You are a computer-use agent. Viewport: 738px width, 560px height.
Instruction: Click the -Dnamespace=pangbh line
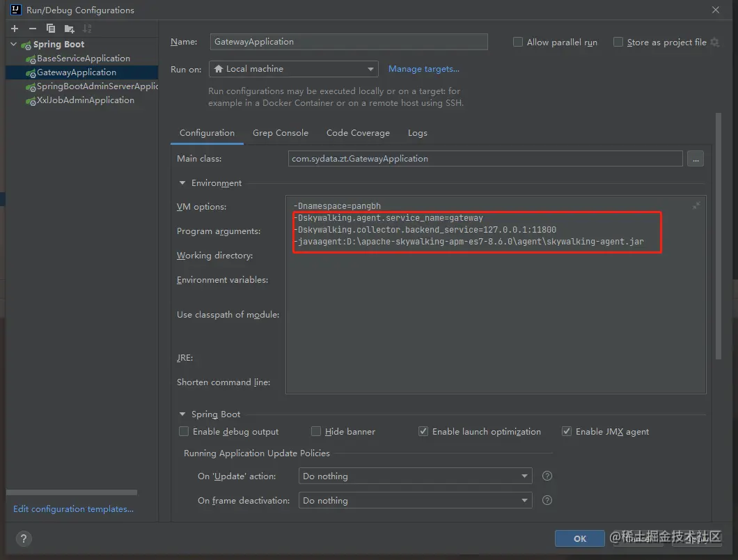pyautogui.click(x=337, y=205)
